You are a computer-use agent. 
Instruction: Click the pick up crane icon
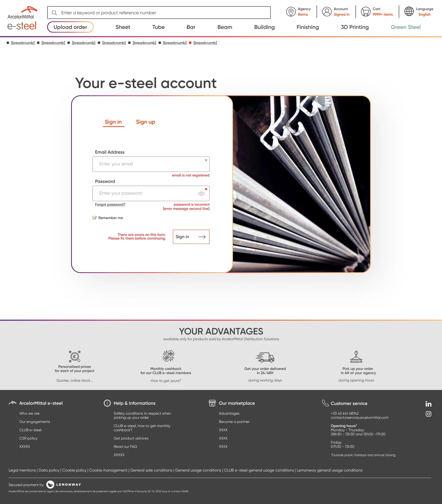point(356,356)
